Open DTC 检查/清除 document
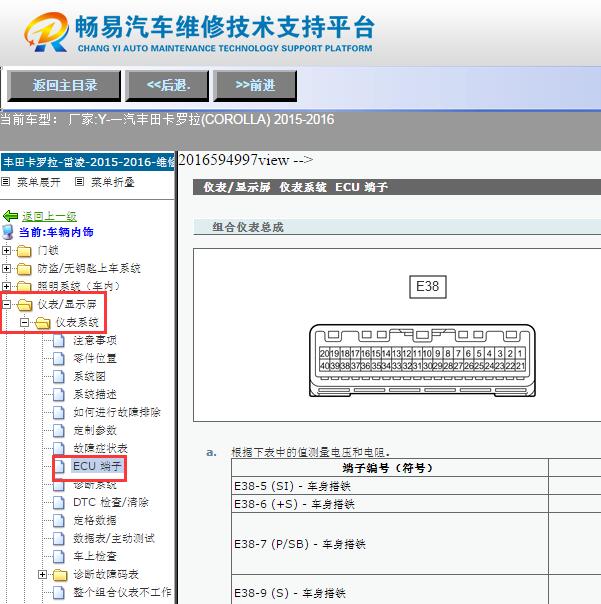Screen dimensions: 601x604 tap(111, 502)
